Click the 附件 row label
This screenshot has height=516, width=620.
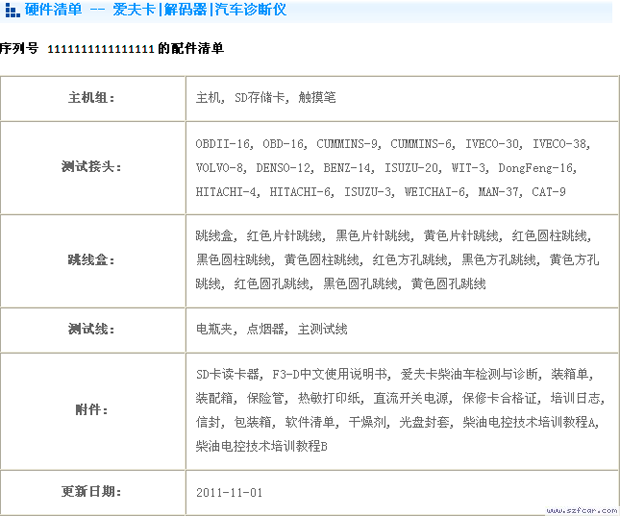point(91,410)
